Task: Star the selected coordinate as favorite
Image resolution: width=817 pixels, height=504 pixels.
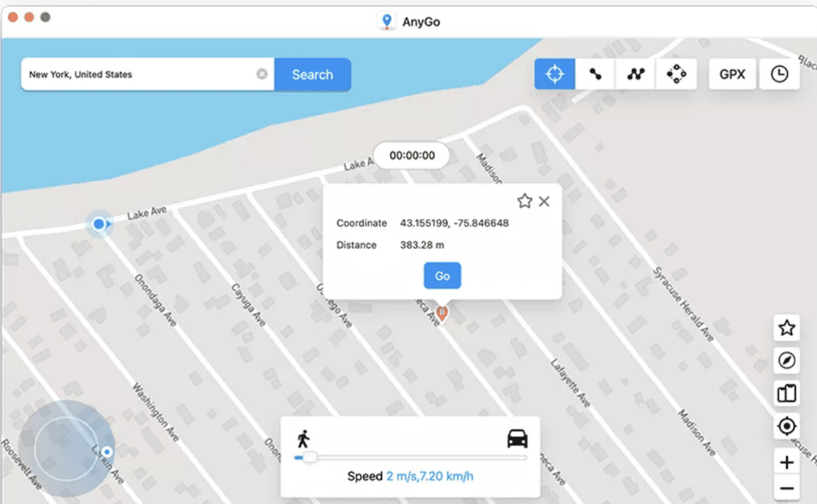Action: click(x=524, y=201)
